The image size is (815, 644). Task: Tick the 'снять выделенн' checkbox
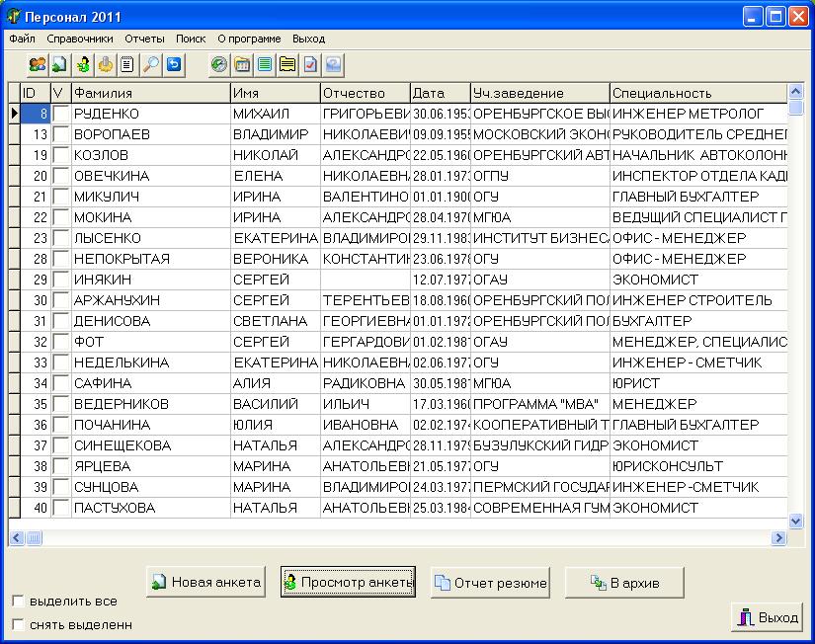point(18,624)
